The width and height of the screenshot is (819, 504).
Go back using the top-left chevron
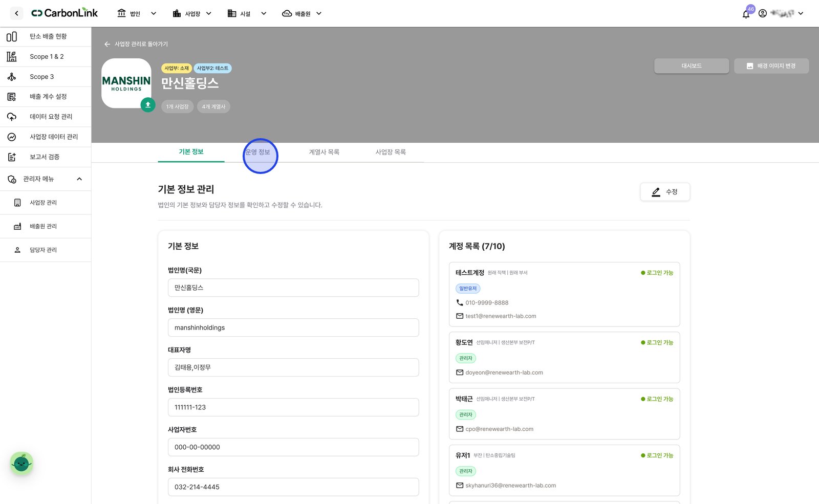(x=16, y=13)
